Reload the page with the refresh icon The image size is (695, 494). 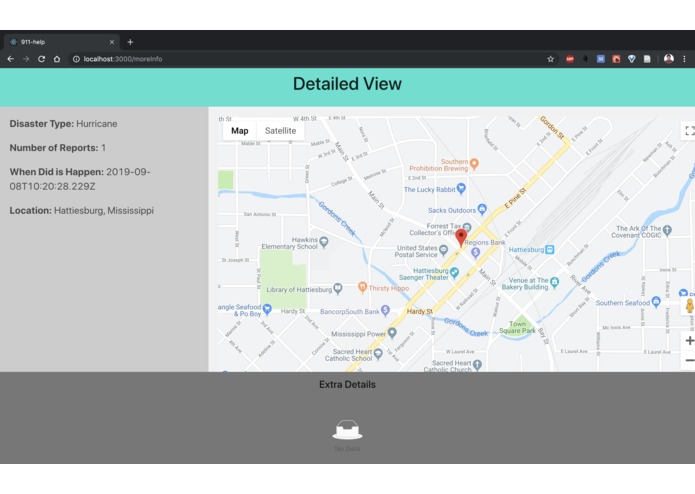pos(41,59)
